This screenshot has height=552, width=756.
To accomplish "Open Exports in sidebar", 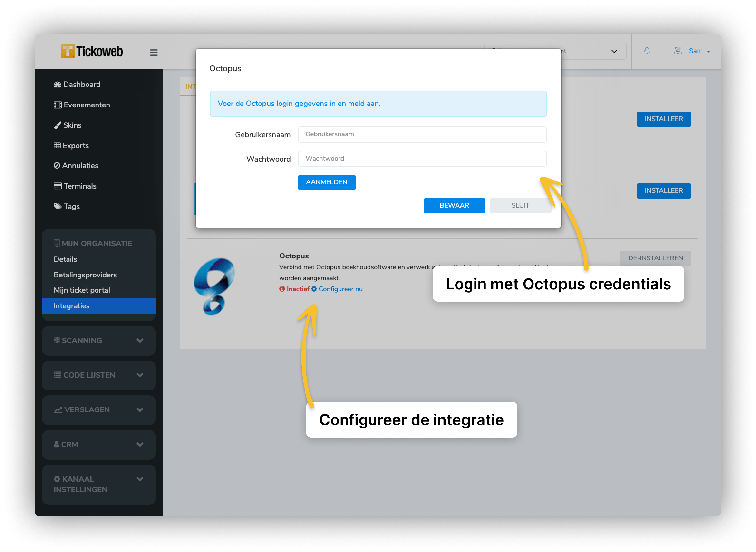I will [x=71, y=146].
